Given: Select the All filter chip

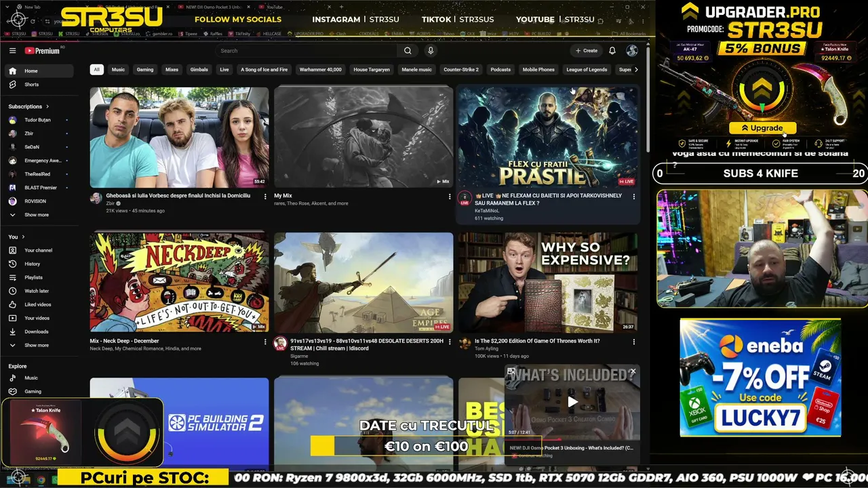Looking at the screenshot, I should [x=97, y=69].
